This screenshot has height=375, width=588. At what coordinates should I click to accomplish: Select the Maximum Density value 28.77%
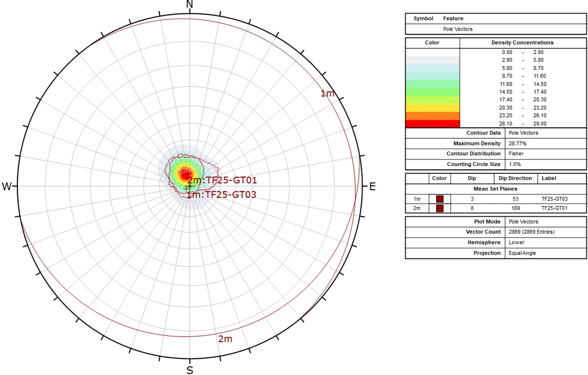pyautogui.click(x=518, y=144)
